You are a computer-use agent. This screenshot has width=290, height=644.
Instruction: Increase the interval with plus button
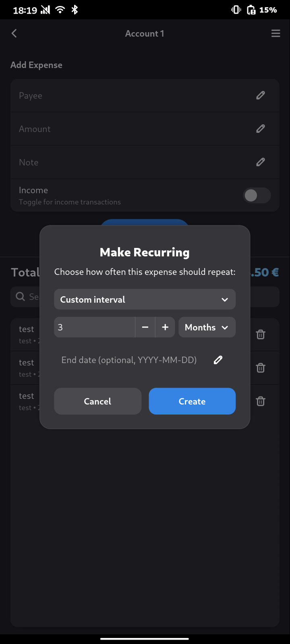coord(165,327)
